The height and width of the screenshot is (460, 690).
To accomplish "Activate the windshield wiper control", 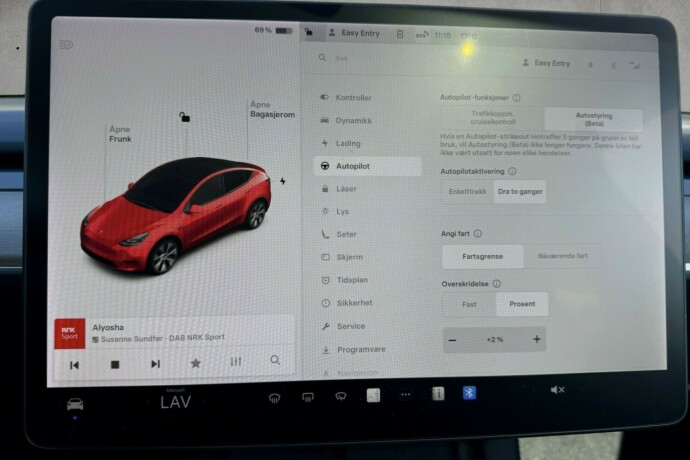I will [x=341, y=397].
